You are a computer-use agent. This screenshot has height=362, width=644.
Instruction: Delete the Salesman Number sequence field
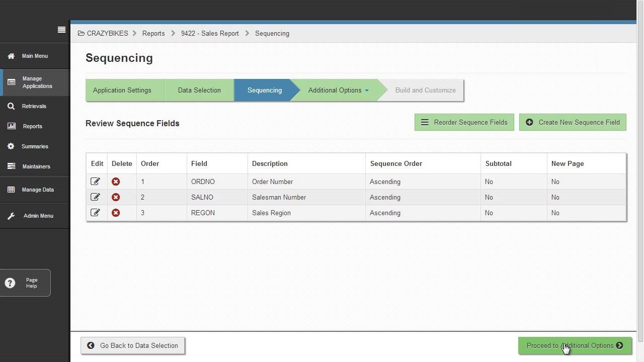pyautogui.click(x=116, y=197)
